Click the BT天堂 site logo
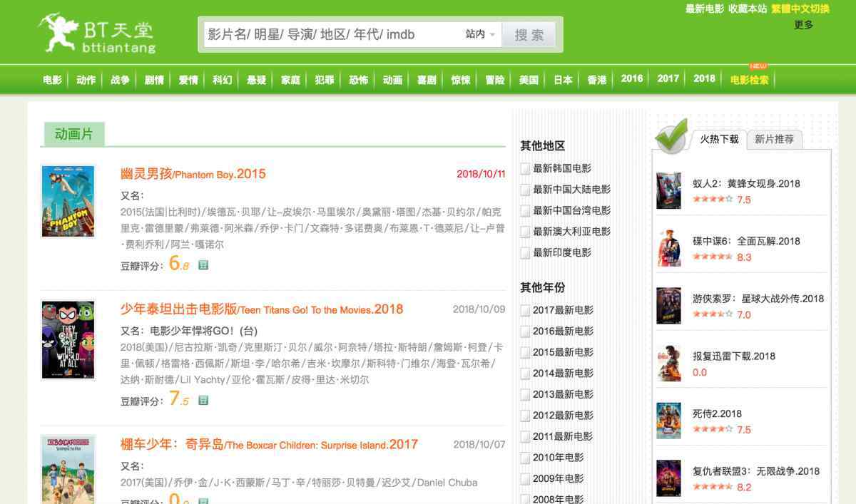Screen dimensions: 856x504 point(97,34)
